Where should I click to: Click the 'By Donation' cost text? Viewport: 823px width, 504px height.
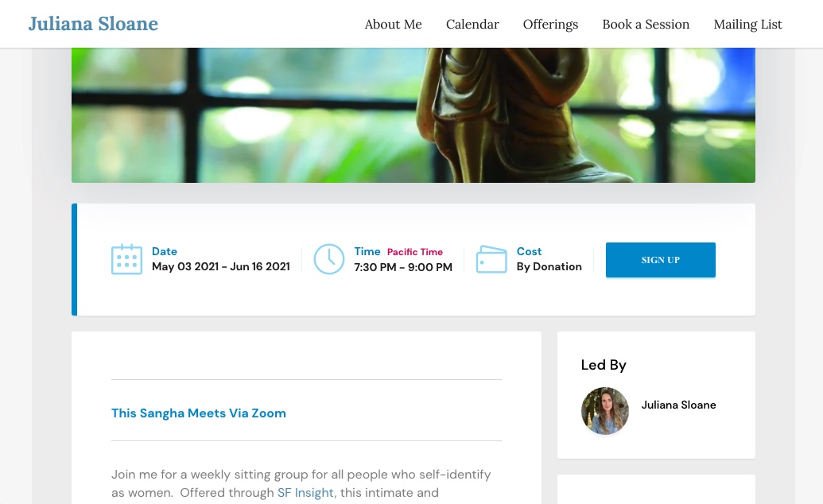tap(549, 266)
